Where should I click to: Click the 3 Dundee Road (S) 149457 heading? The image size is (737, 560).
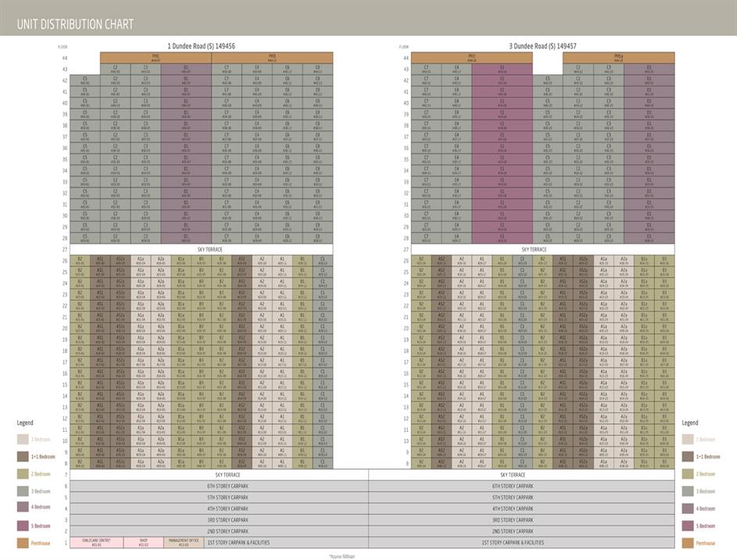point(543,46)
